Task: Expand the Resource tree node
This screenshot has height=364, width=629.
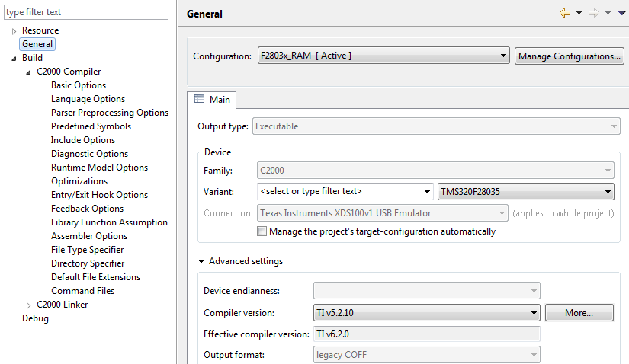Action: [14, 30]
